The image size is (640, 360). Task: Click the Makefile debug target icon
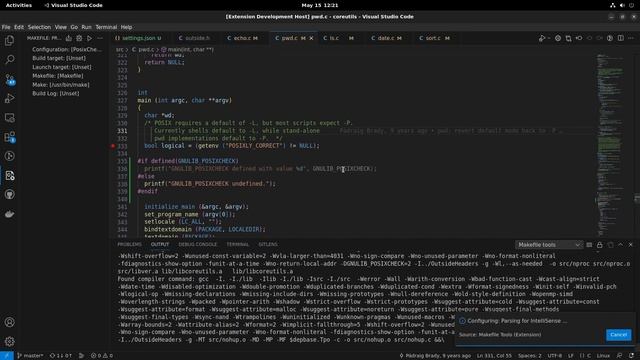(79, 38)
